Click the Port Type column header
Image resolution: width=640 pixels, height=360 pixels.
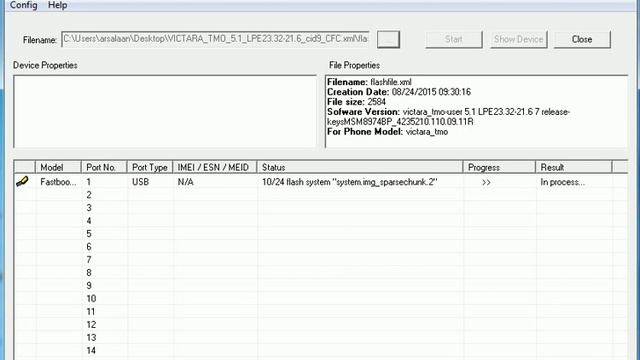[x=150, y=167]
